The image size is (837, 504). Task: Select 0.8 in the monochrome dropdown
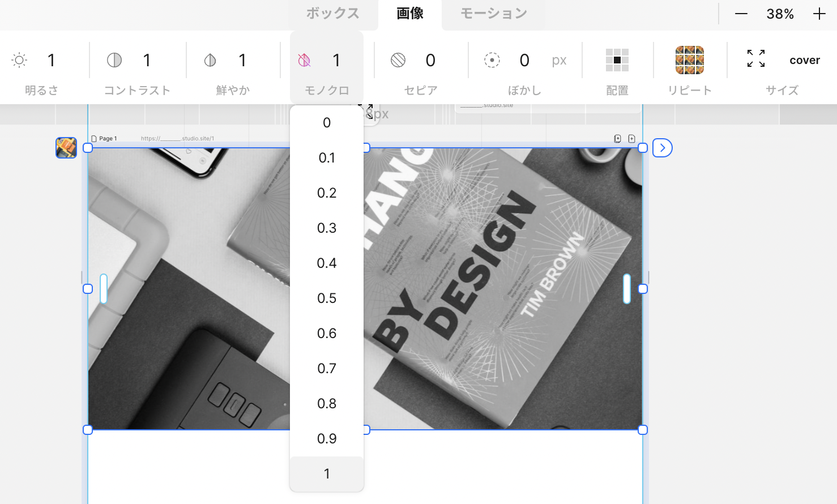pos(327,404)
